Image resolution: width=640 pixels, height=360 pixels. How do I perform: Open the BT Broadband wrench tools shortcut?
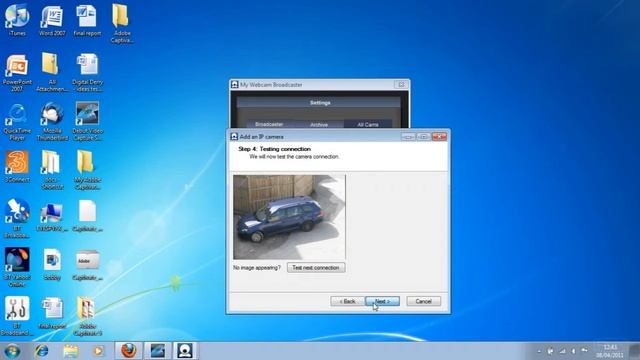tap(17, 316)
